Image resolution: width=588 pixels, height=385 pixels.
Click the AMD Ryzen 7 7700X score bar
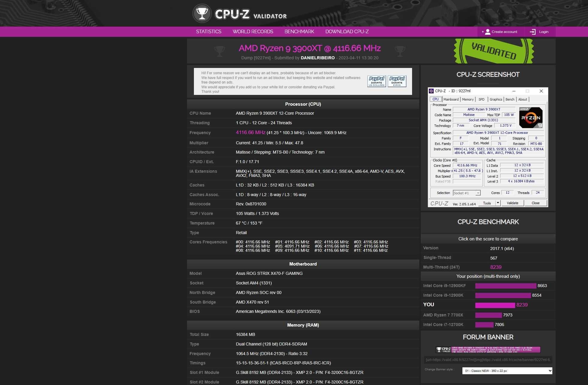489,315
